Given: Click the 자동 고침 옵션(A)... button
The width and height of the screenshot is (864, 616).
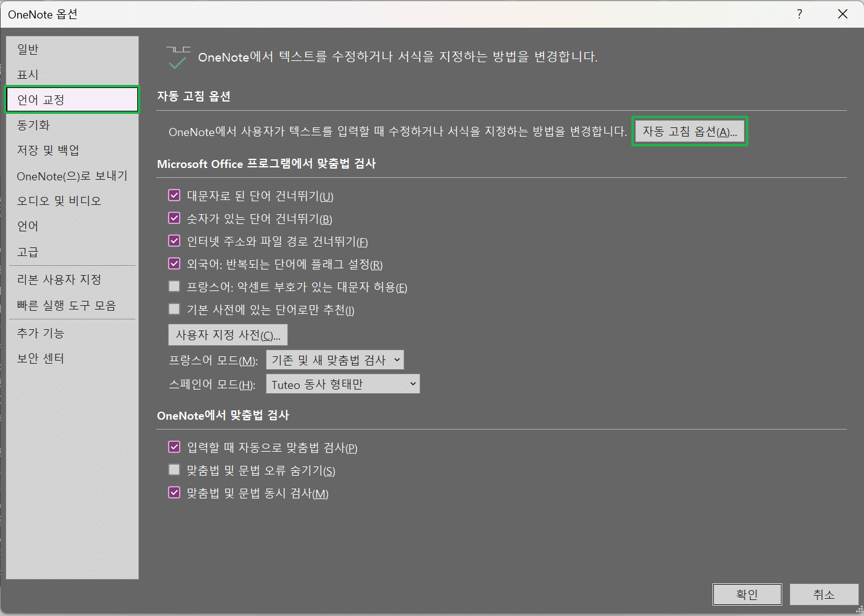Looking at the screenshot, I should pyautogui.click(x=690, y=131).
